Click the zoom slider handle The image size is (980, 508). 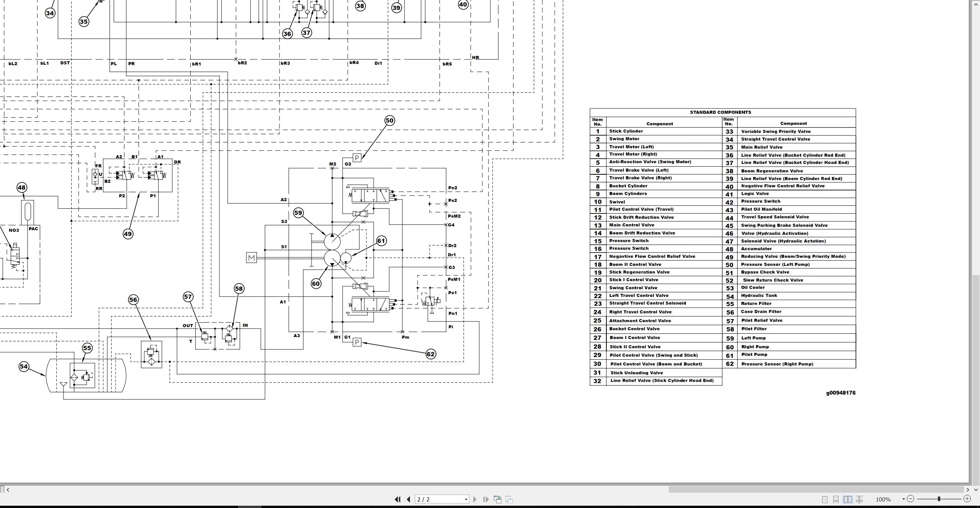pyautogui.click(x=939, y=499)
